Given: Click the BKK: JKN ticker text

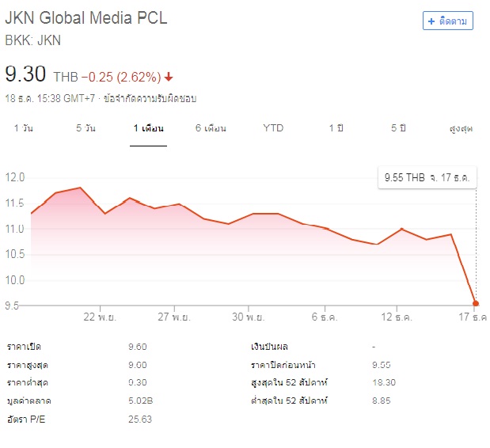Looking at the screenshot, I should pos(33,40).
